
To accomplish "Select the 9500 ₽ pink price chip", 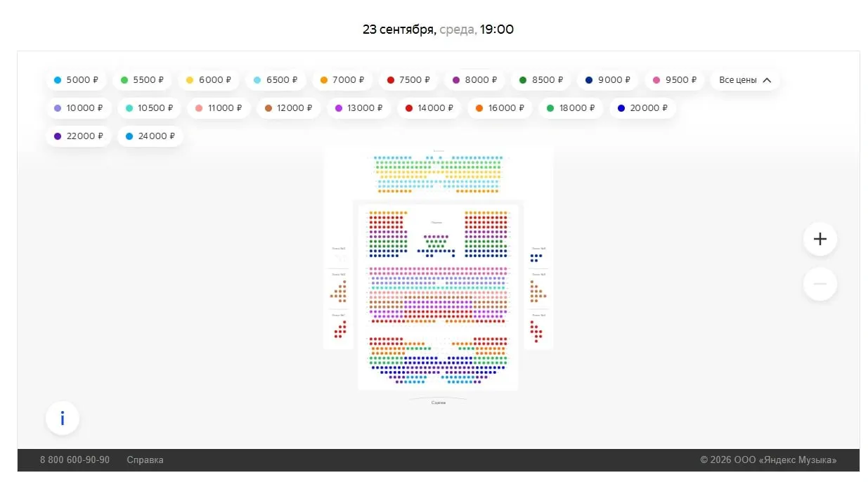I will tap(674, 80).
